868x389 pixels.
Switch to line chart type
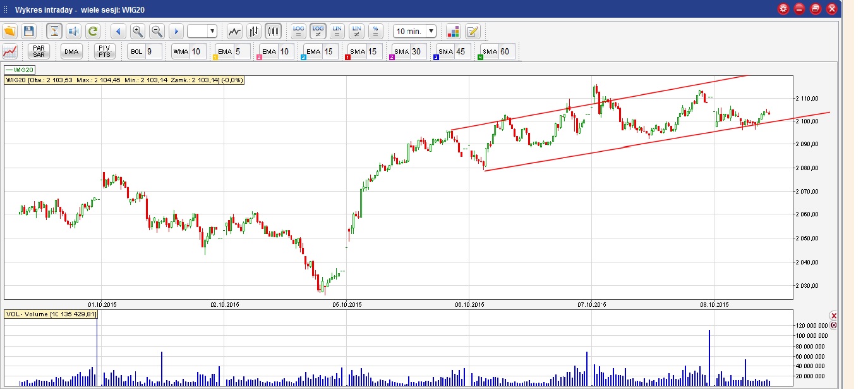[x=235, y=31]
